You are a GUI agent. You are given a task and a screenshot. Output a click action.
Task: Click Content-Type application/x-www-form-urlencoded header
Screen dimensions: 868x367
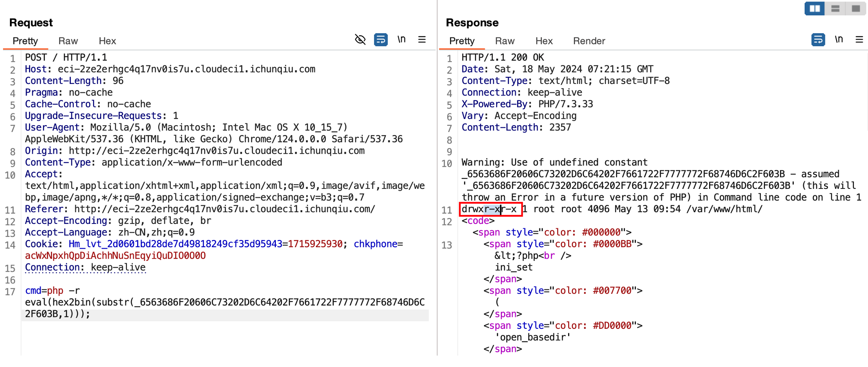pos(154,163)
